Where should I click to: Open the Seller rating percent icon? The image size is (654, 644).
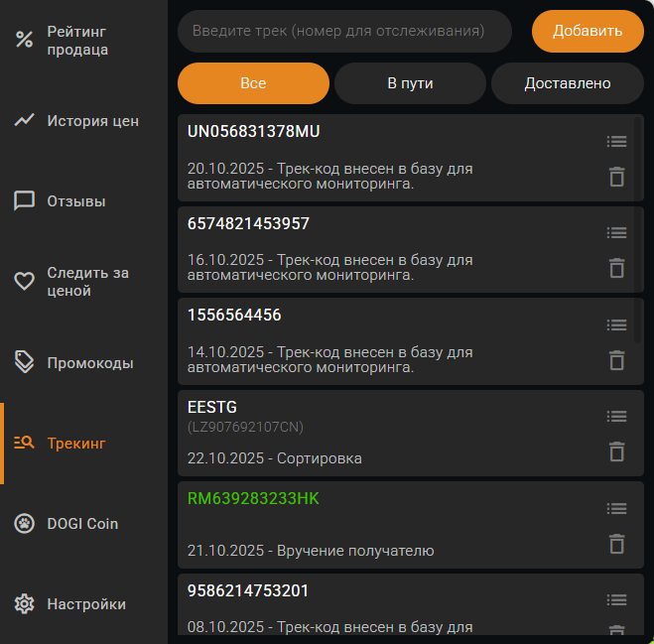pyautogui.click(x=24, y=40)
